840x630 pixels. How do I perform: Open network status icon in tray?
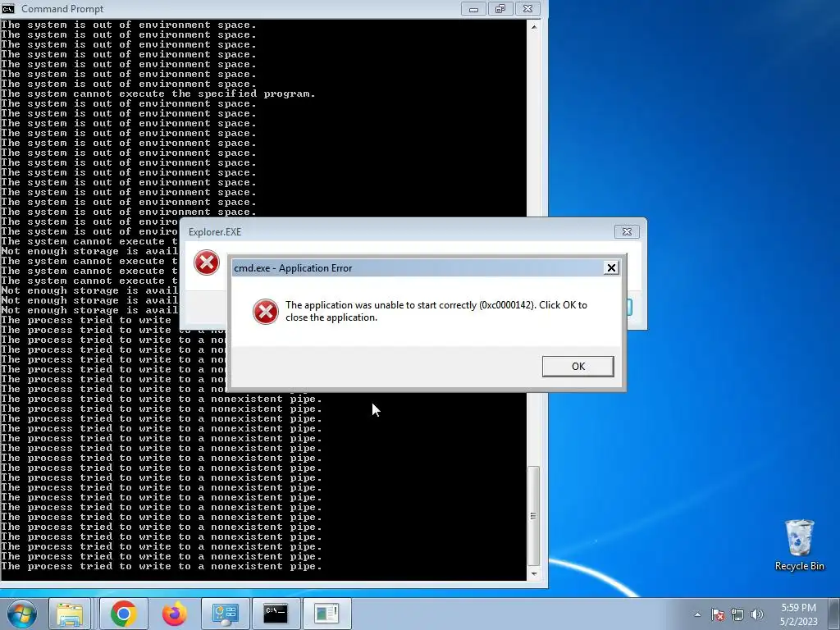(737, 614)
